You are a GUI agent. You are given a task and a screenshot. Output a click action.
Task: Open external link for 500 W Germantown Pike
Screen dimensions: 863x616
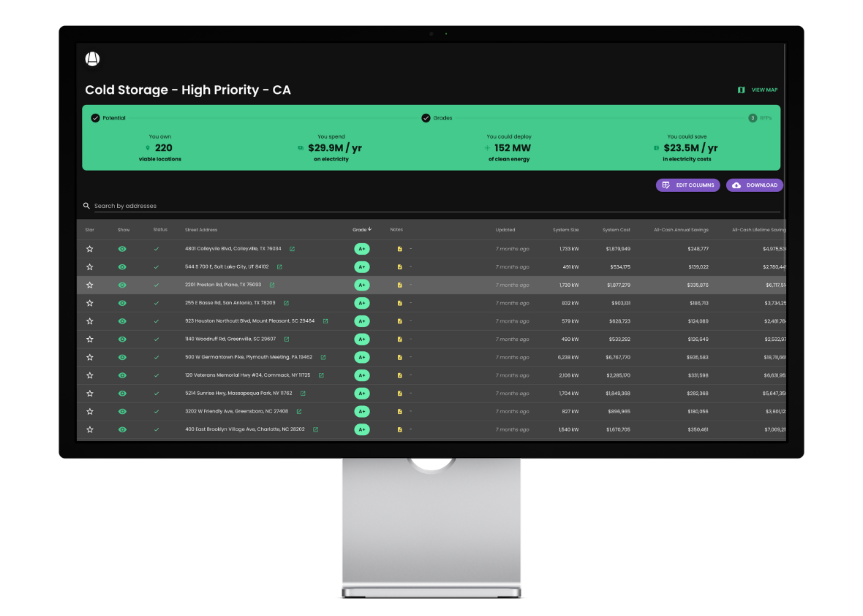pyautogui.click(x=323, y=357)
